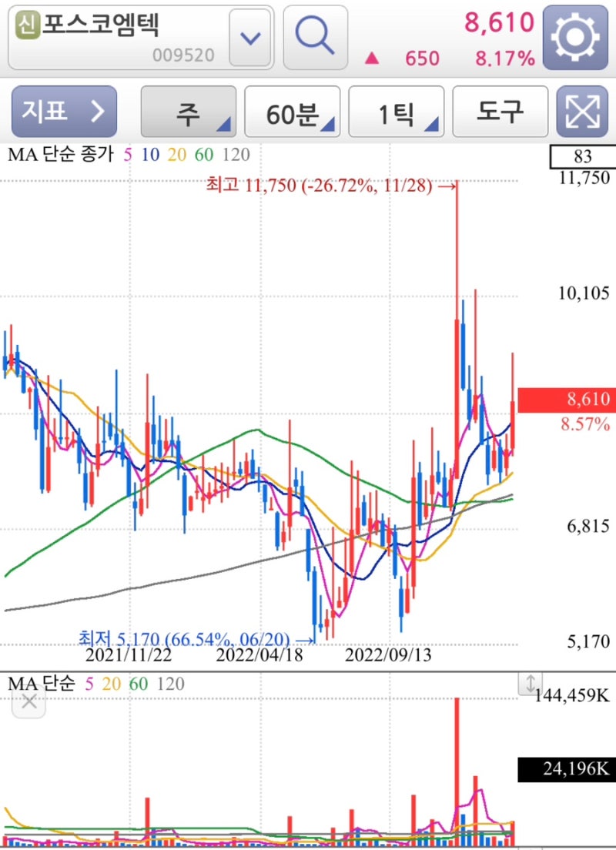Click the 8.17% change rate text
The image size is (616, 850).
click(505, 58)
